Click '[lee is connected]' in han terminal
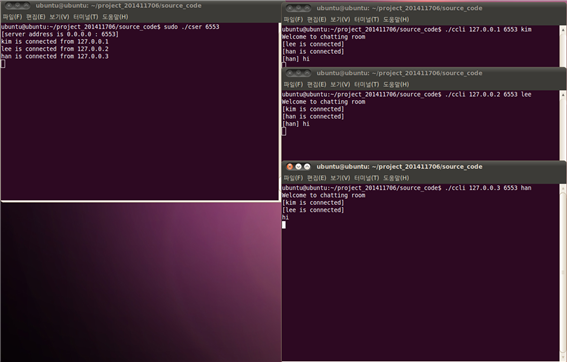Screen dimensions: 567x362 point(313,210)
